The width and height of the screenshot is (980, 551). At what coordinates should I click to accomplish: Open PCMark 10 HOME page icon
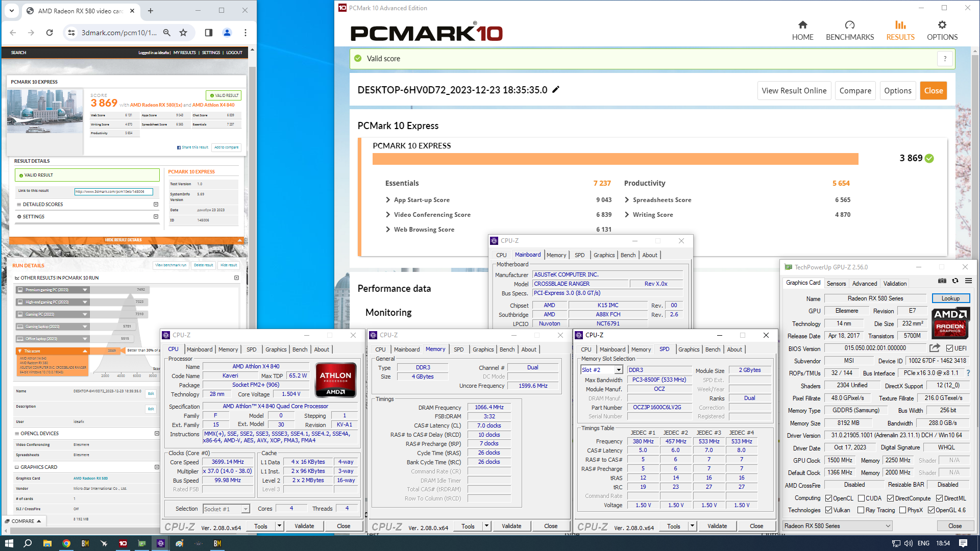tap(802, 25)
